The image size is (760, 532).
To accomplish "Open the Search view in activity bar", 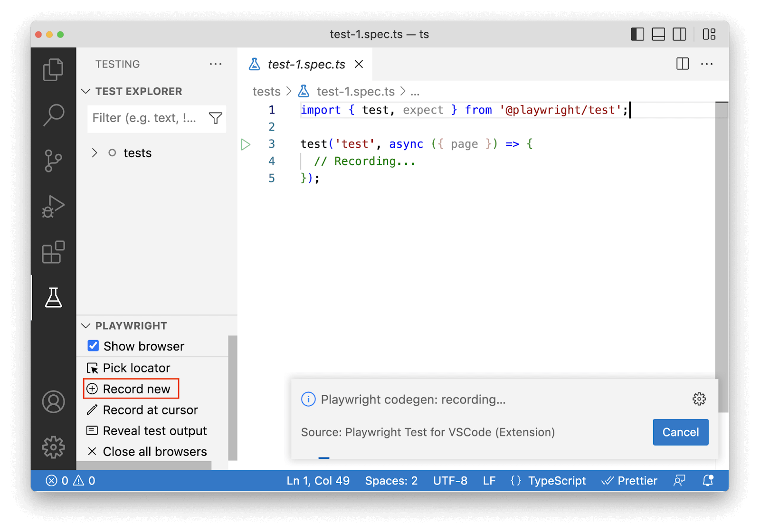I will click(53, 115).
